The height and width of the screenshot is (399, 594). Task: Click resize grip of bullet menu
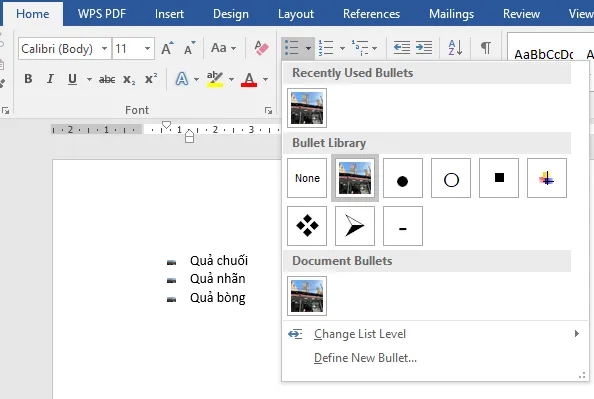click(582, 376)
